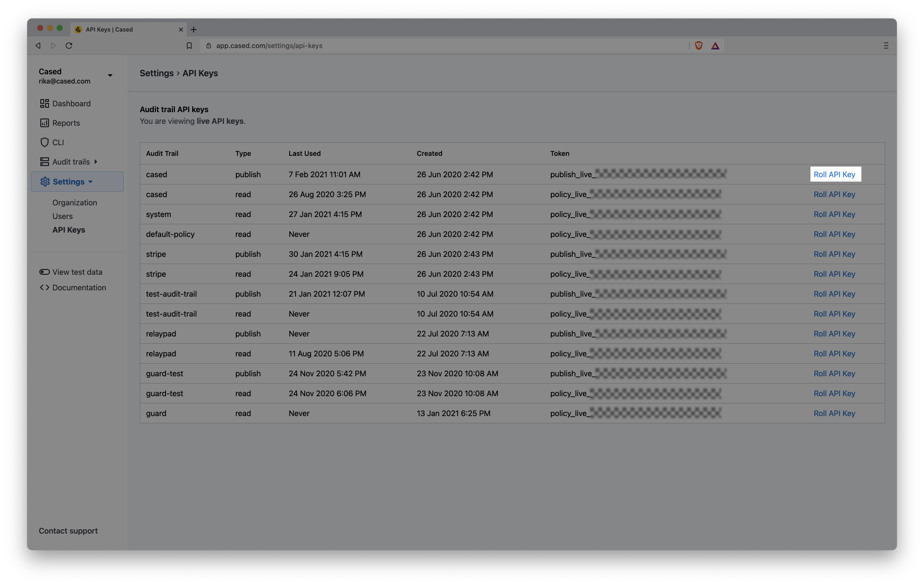Expand the Audit trails submenu arrow
Screen dimensions: 924x586
point(96,162)
